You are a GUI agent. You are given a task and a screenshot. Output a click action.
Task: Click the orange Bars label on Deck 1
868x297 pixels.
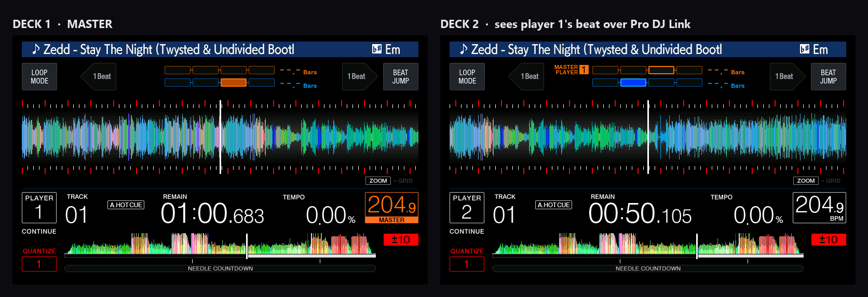point(310,72)
